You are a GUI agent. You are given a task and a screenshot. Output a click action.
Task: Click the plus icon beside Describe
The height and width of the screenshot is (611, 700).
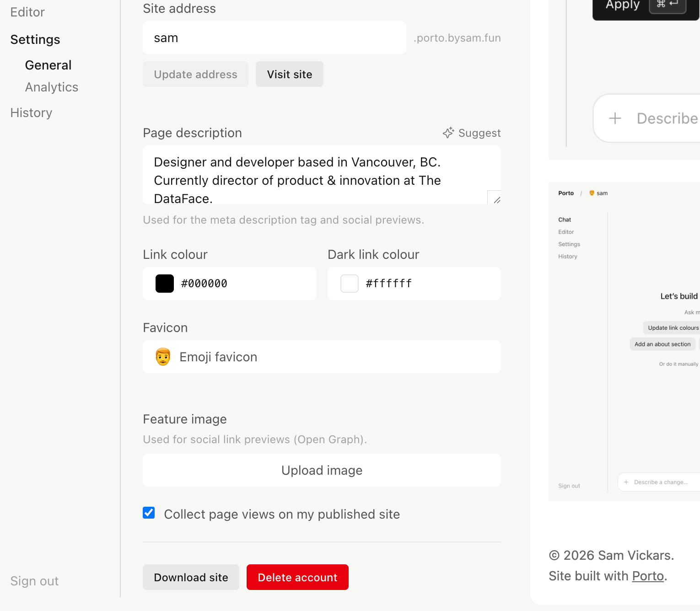615,118
